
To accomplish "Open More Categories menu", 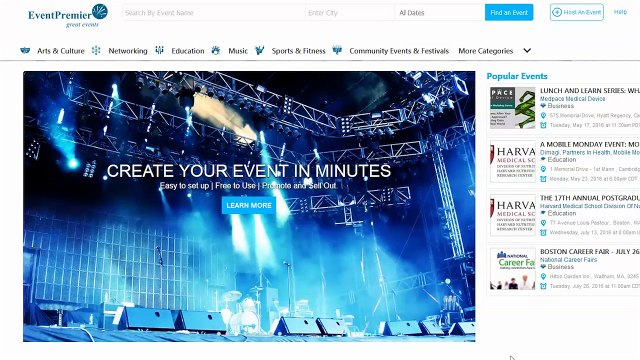I will [x=485, y=51].
